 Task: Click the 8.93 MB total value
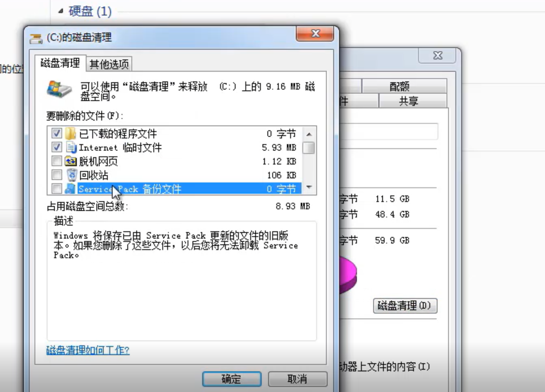(293, 206)
